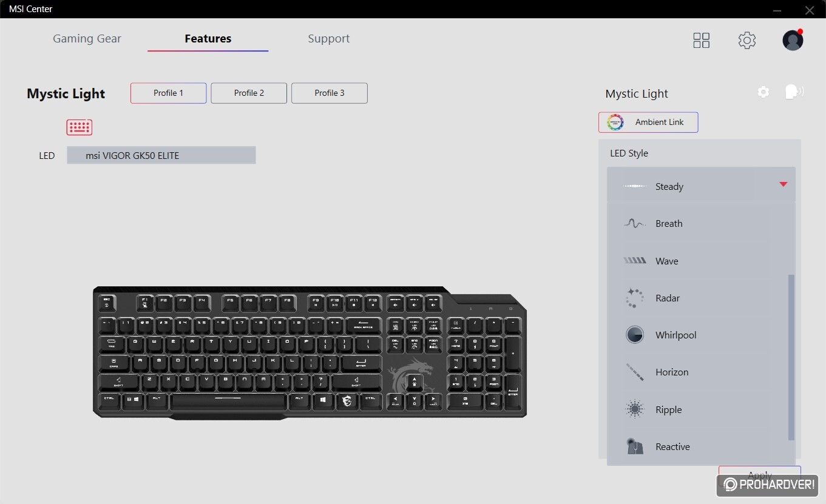Image resolution: width=826 pixels, height=504 pixels.
Task: Select Profile 3
Action: pos(330,93)
